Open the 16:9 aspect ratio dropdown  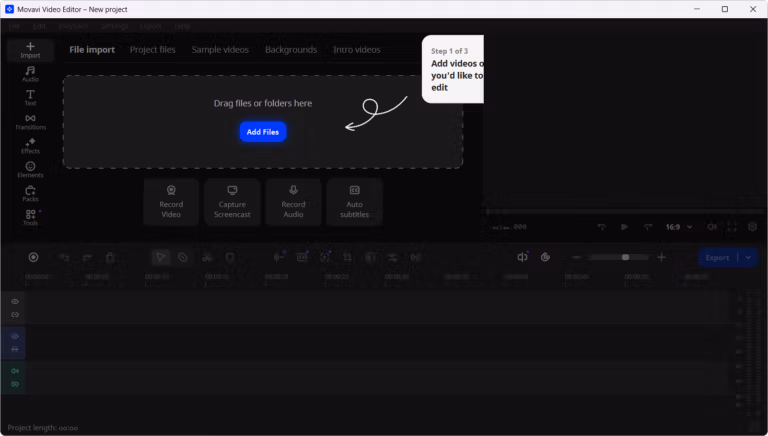click(679, 227)
